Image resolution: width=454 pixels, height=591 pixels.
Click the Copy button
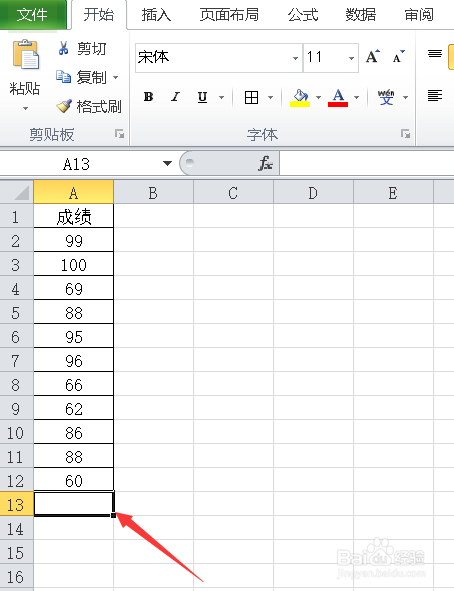point(81,77)
